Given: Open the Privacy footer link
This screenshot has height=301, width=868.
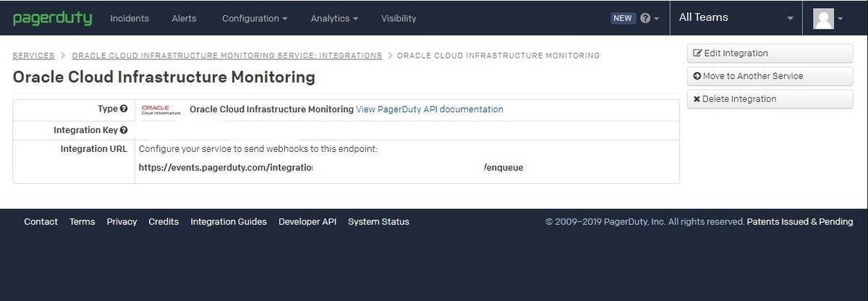Looking at the screenshot, I should tap(122, 221).
